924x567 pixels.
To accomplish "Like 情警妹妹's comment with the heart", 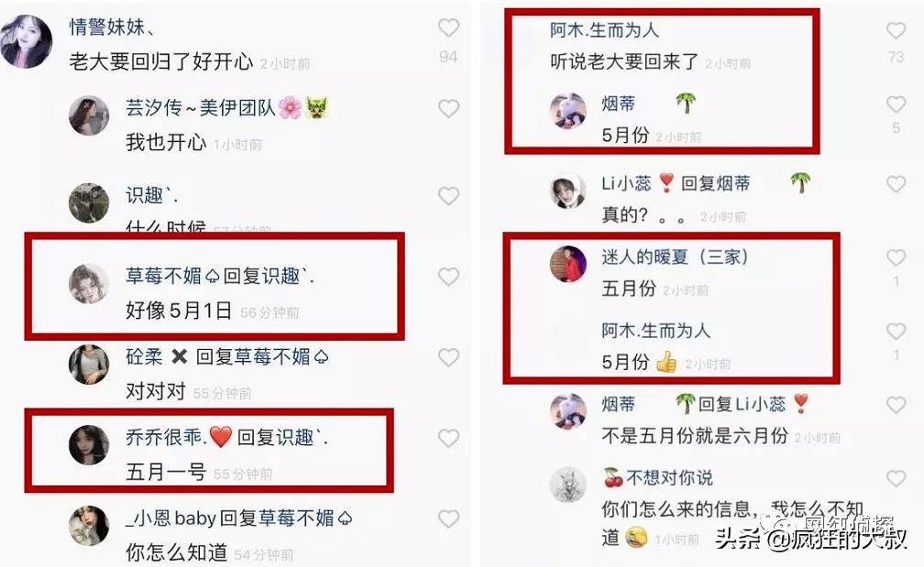I will 448,27.
